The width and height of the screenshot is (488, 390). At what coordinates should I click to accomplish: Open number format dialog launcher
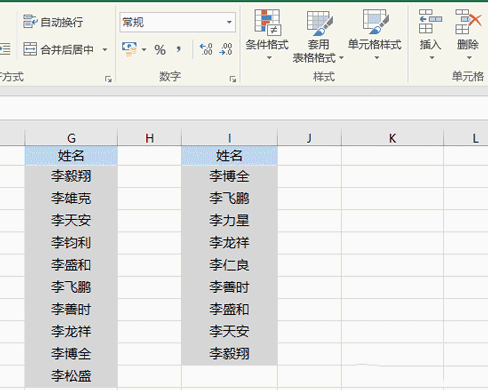233,79
